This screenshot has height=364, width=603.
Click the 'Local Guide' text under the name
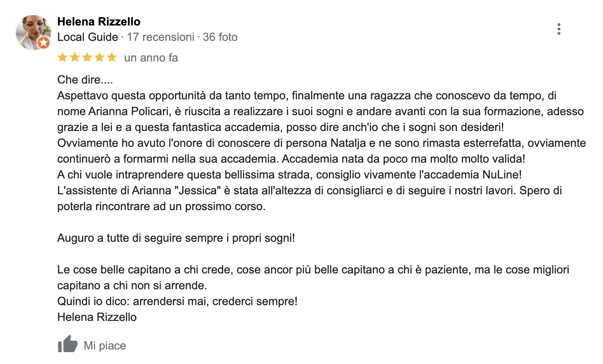pos(88,37)
